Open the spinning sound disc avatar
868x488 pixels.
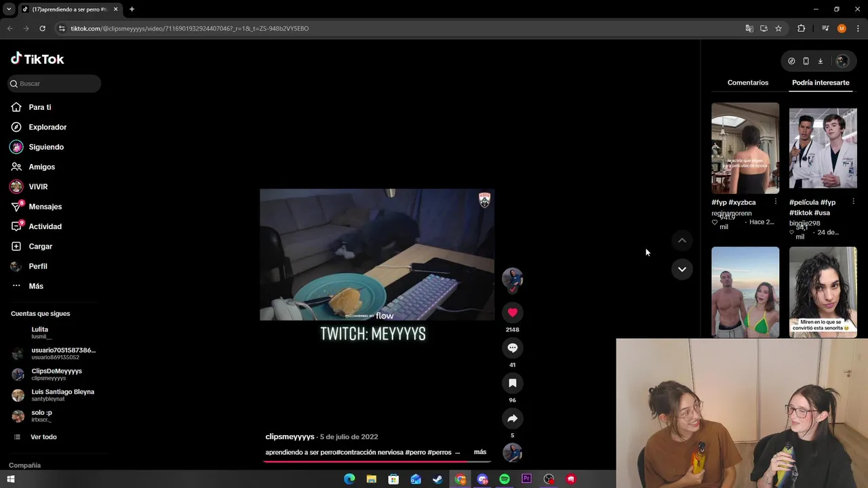(x=513, y=452)
